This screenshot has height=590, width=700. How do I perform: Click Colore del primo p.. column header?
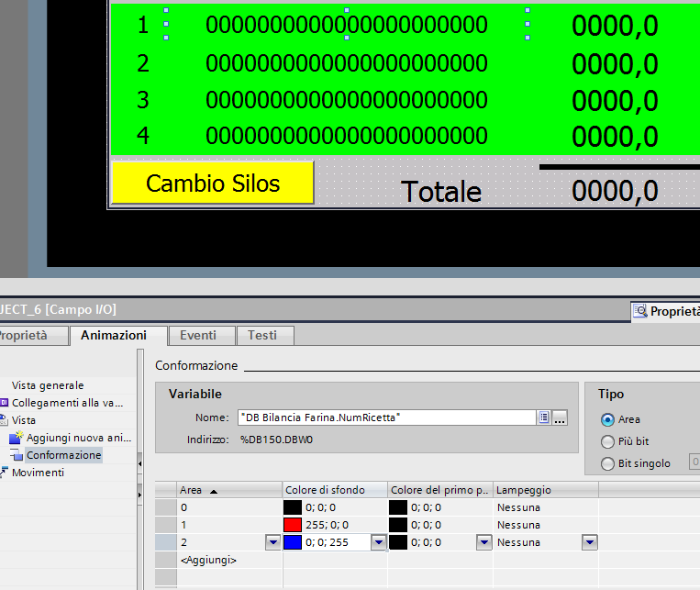pos(440,490)
